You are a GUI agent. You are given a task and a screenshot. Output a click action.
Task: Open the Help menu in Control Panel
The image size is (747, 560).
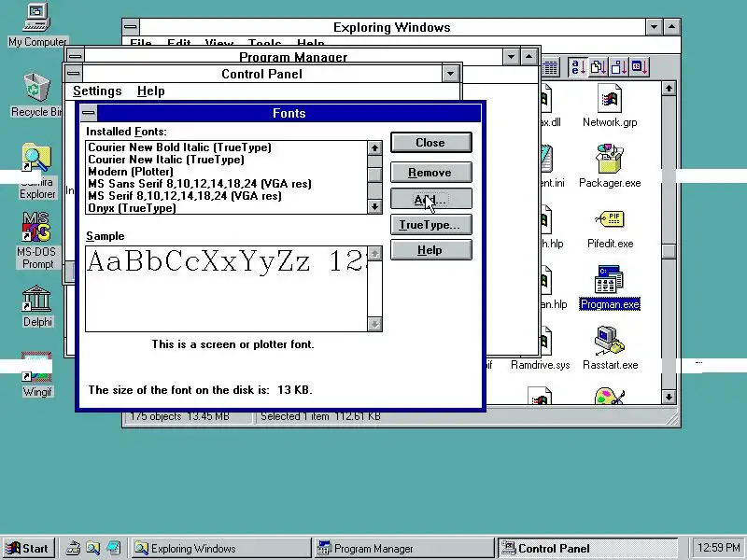151,91
